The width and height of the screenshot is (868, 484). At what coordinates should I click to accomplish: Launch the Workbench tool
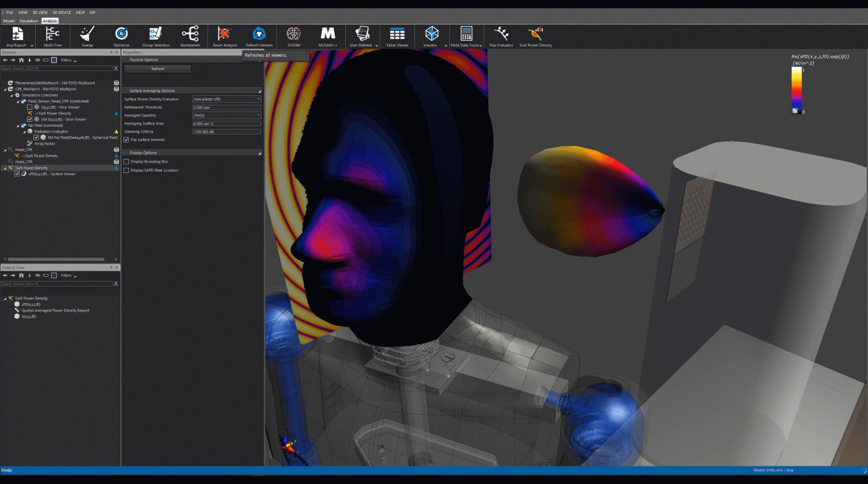coord(190,37)
